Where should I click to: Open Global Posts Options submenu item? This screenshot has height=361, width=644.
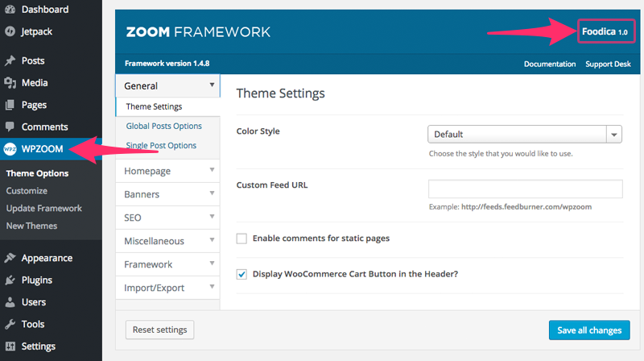pyautogui.click(x=164, y=127)
